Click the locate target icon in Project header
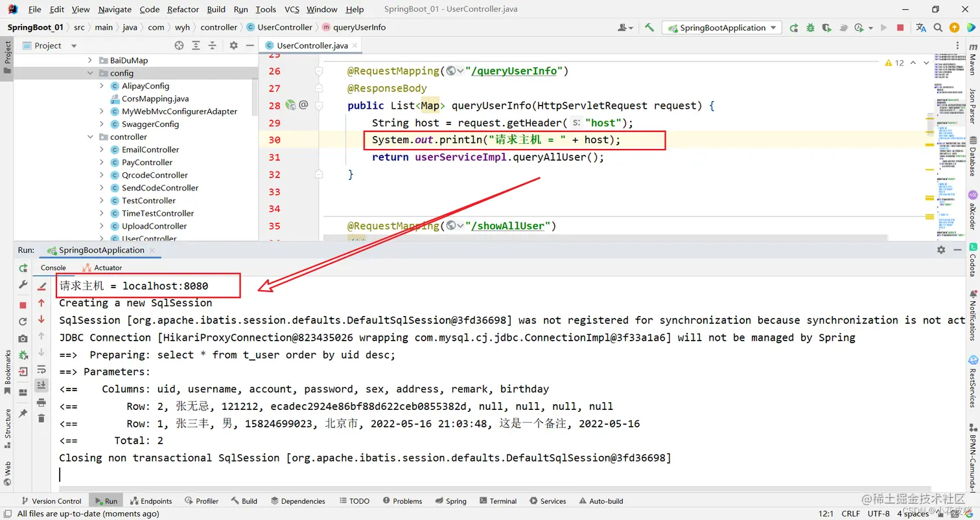This screenshot has height=520, width=980. (x=180, y=45)
